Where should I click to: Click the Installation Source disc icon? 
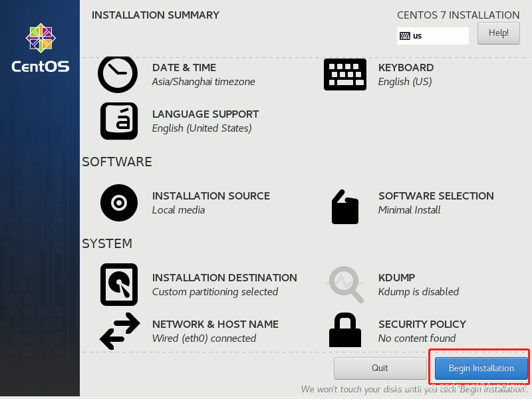point(119,203)
